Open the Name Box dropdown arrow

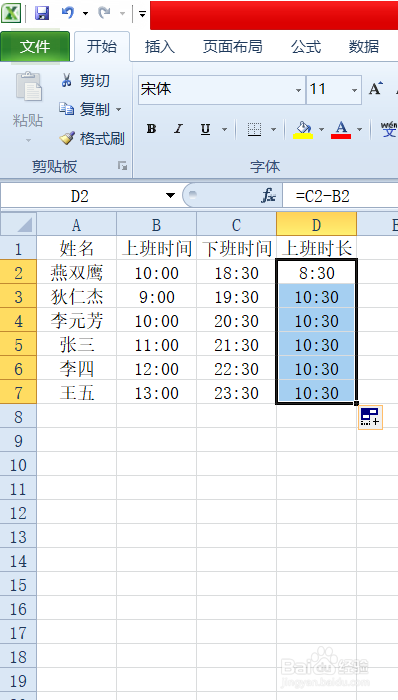coord(170,196)
